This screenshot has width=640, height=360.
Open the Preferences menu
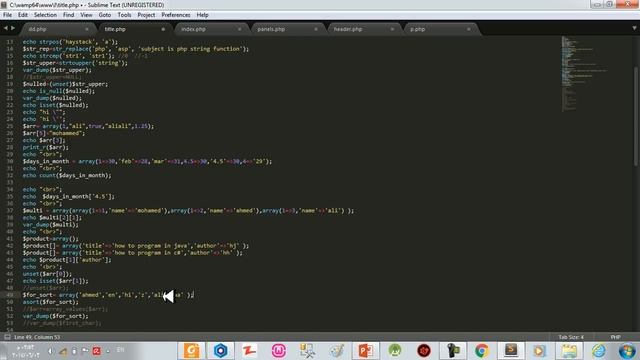pyautogui.click(x=176, y=15)
